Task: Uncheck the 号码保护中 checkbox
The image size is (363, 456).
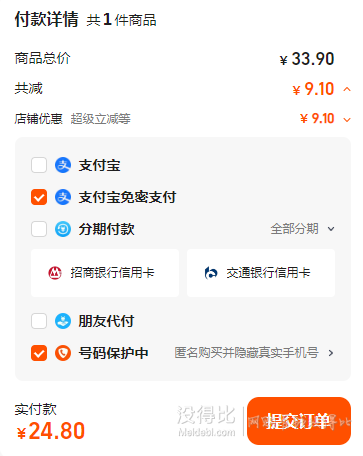Action: [x=39, y=353]
